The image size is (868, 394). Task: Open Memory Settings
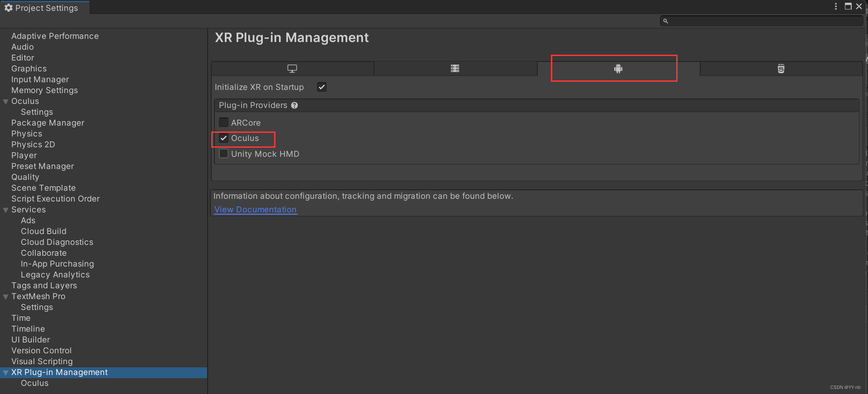(x=44, y=90)
